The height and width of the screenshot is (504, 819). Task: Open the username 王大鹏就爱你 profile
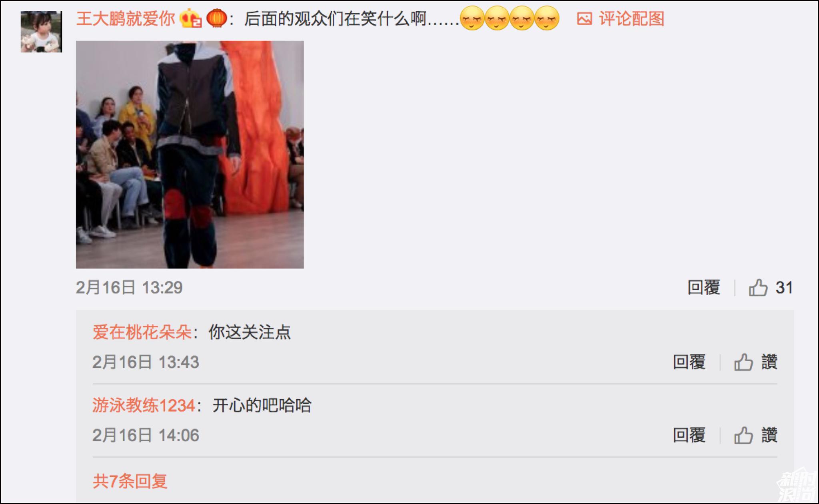[126, 19]
